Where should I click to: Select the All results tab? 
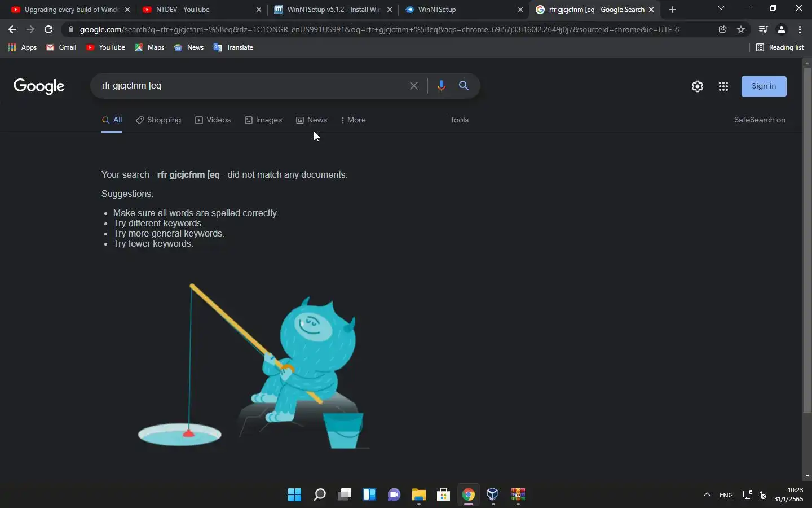tap(112, 120)
